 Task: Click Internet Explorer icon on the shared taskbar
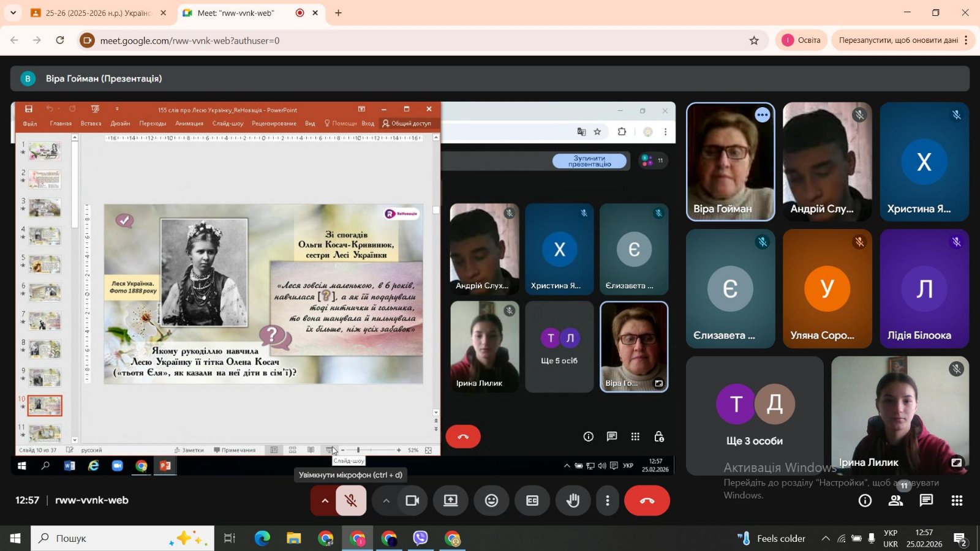[93, 466]
